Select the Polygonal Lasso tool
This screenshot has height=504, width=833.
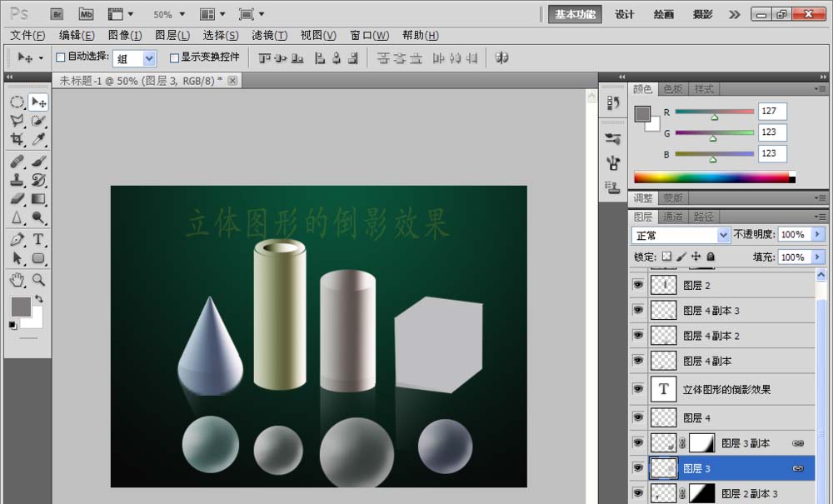[17, 121]
